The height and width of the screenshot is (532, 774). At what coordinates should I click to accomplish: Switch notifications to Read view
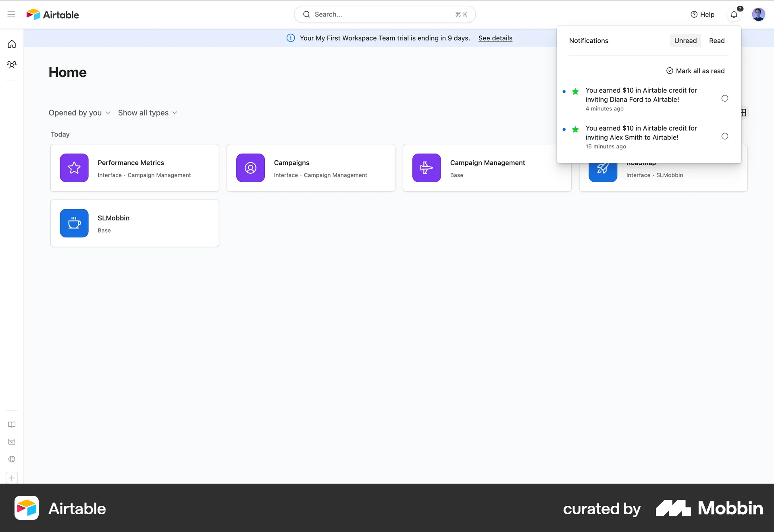(x=716, y=40)
